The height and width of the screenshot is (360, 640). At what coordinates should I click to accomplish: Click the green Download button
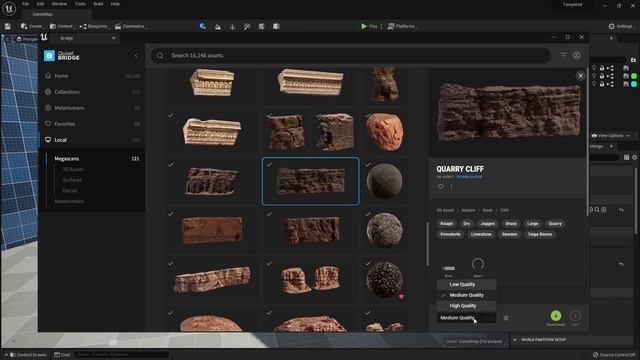(x=556, y=316)
